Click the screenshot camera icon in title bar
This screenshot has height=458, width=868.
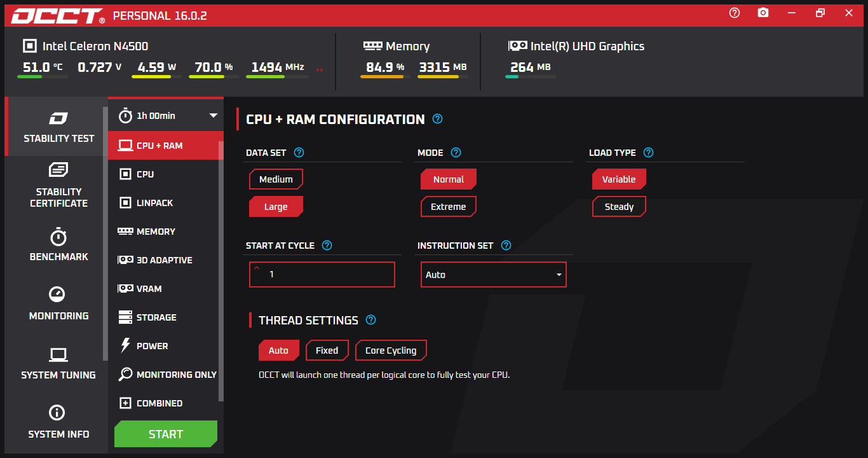[763, 13]
